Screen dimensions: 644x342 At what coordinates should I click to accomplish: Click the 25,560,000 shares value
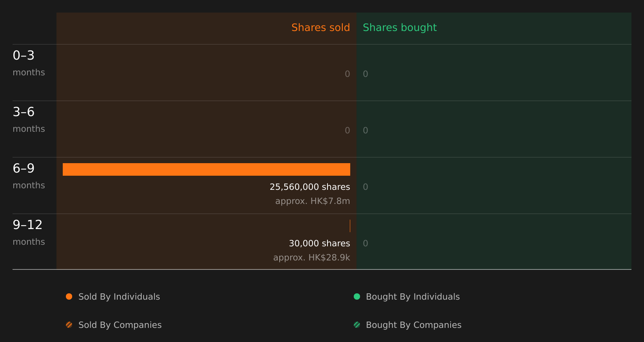310,187
